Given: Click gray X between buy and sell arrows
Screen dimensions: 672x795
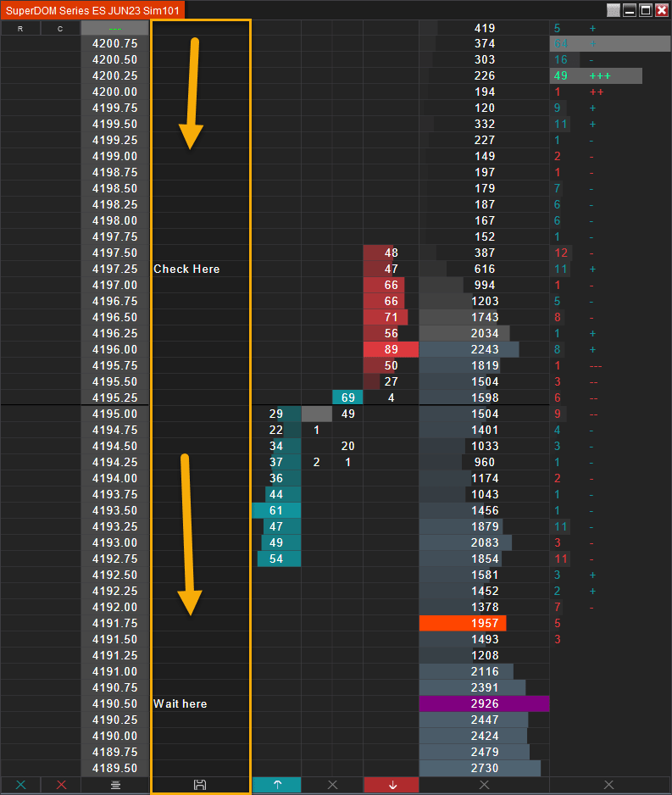Looking at the screenshot, I should coord(332,785).
